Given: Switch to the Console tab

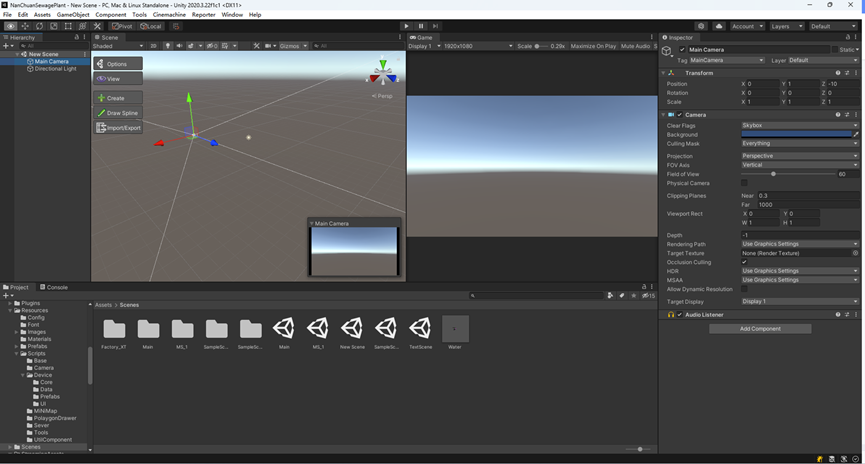Looking at the screenshot, I should 56,287.
